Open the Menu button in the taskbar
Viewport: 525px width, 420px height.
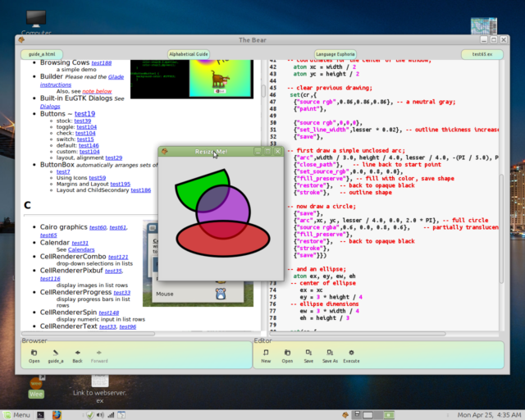[x=16, y=414]
